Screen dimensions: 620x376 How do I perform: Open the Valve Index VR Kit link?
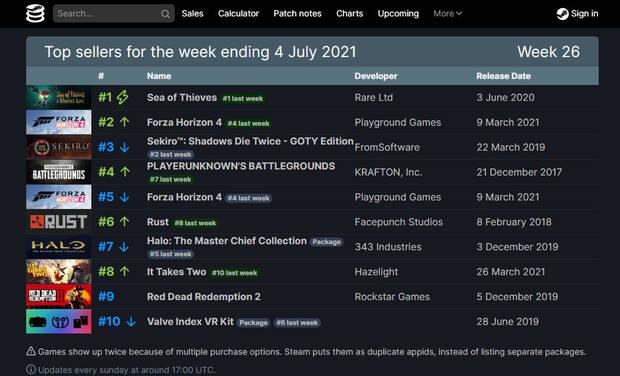(x=190, y=321)
